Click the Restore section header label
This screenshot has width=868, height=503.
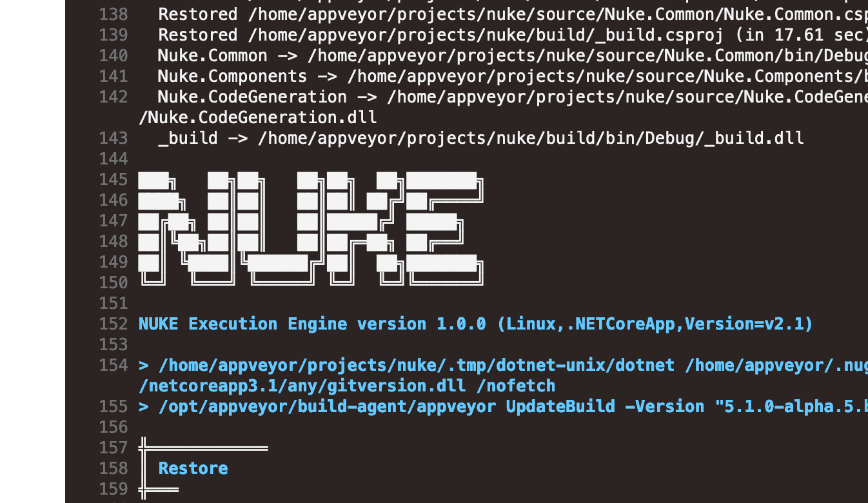coord(192,468)
